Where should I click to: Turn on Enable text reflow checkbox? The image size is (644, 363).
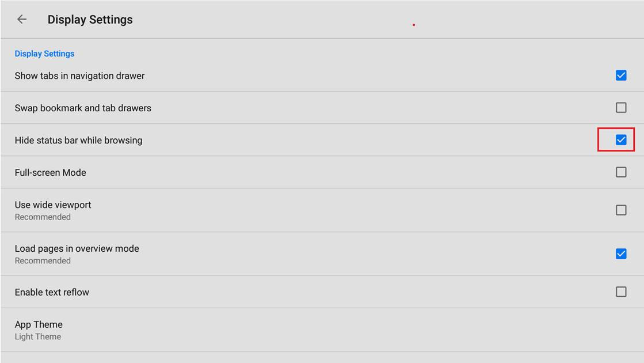[x=620, y=292]
